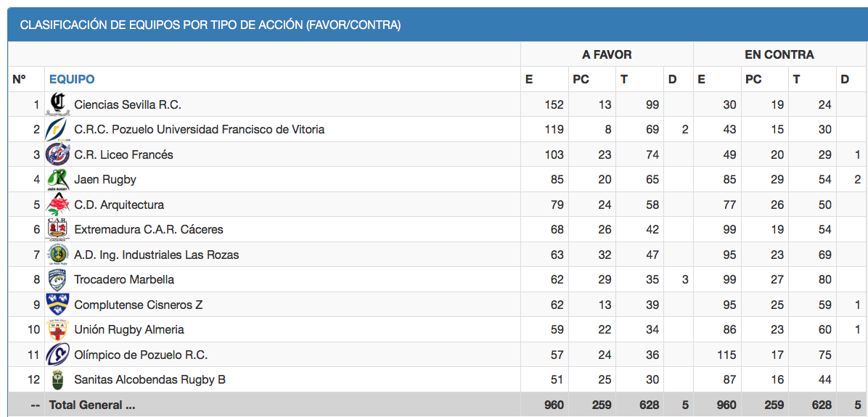This screenshot has width=868, height=417.
Task: Click the C.R. Liceo Francés logo
Action: [57, 154]
